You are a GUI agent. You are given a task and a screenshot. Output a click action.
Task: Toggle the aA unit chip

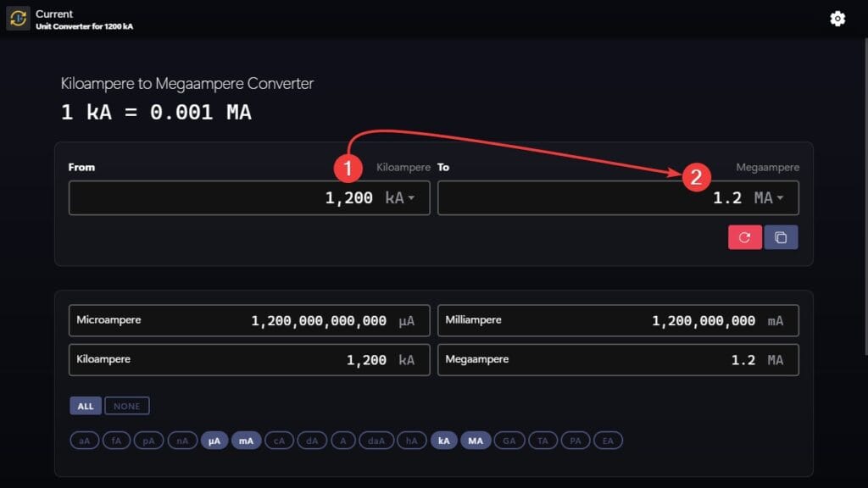(84, 441)
